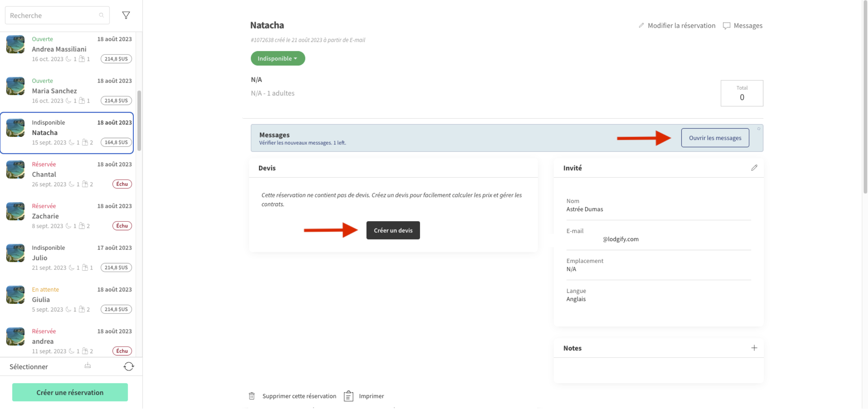Open Natacha's reservation thumbnail image
Screen dimensions: 868x411
[x=15, y=128]
